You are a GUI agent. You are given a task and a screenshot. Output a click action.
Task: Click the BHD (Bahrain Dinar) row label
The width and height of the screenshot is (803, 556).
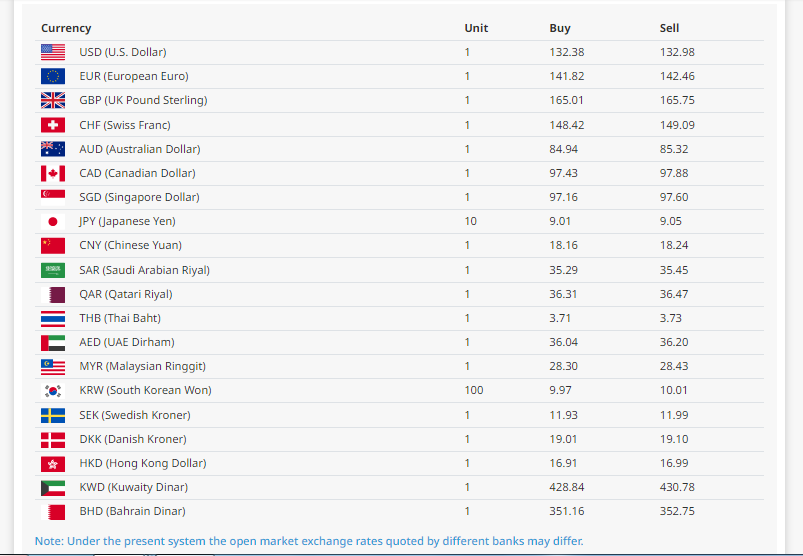pos(132,511)
